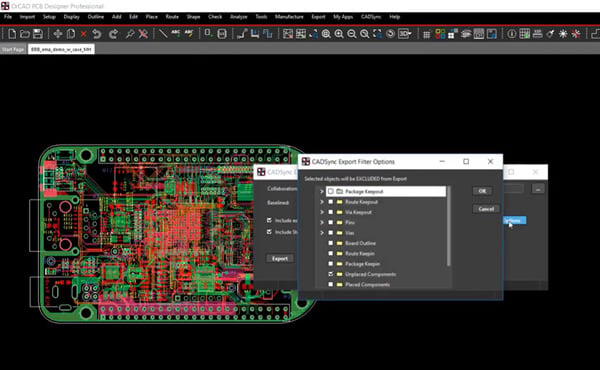Viewport: 600px width, 370px height.
Task: Uncheck the Unplaced Components checkbox
Action: click(x=331, y=274)
